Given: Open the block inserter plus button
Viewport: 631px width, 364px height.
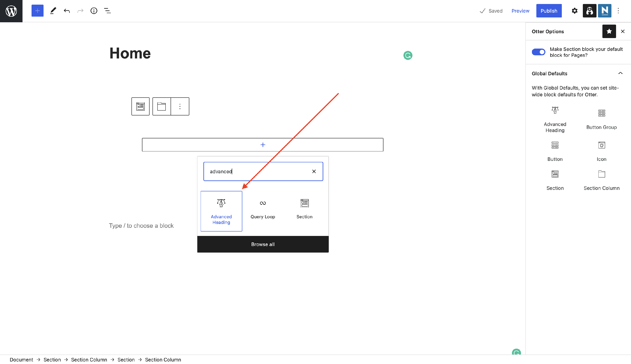Looking at the screenshot, I should (37, 11).
